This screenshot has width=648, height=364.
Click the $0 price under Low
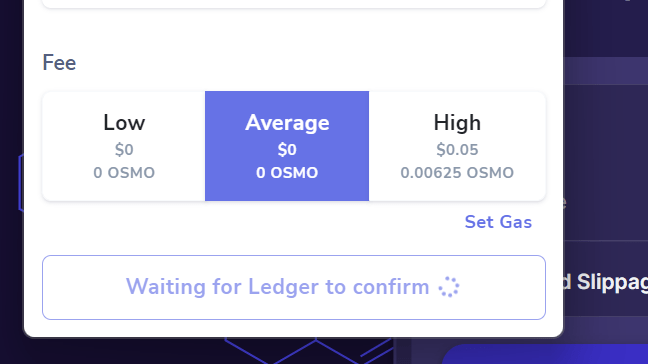[124, 150]
